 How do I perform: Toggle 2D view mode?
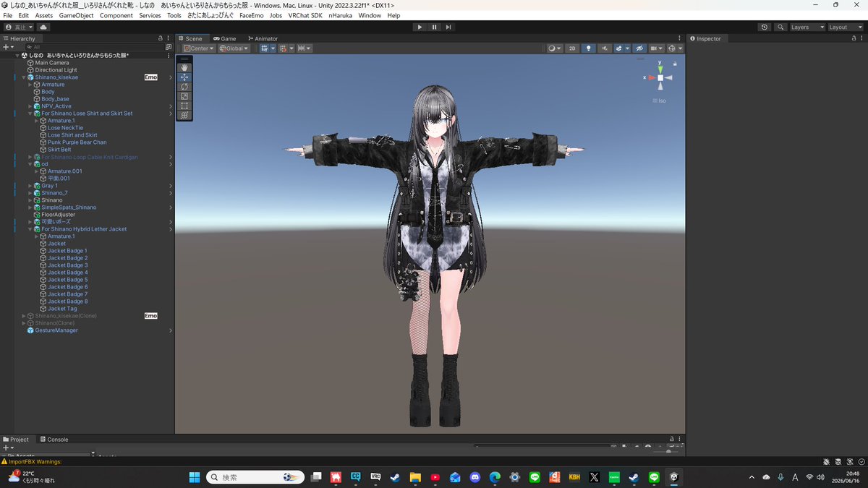[x=571, y=48]
